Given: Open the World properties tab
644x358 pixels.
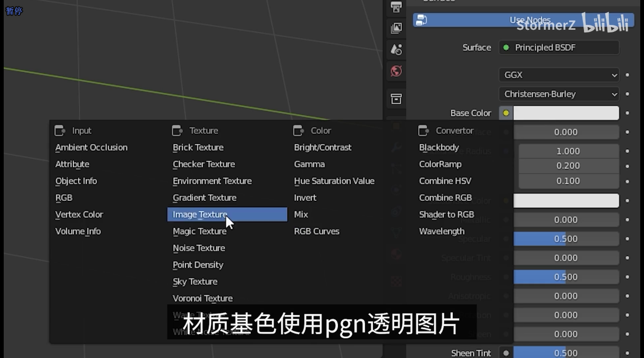Looking at the screenshot, I should tap(396, 71).
